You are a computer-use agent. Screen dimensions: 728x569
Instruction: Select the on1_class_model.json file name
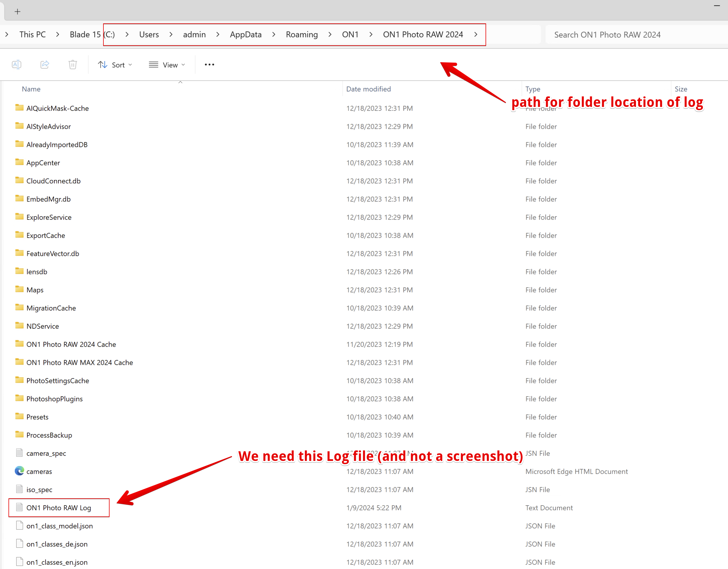60,526
